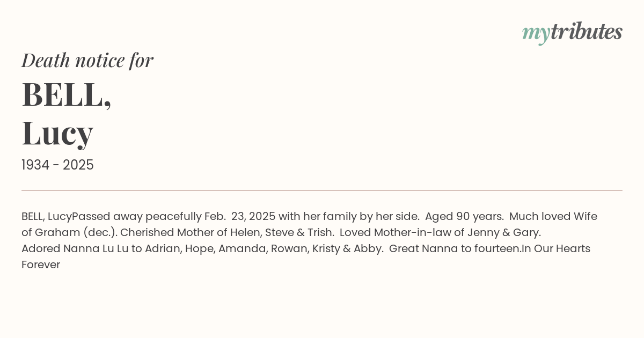Click the green "my" in the logo

point(536,34)
